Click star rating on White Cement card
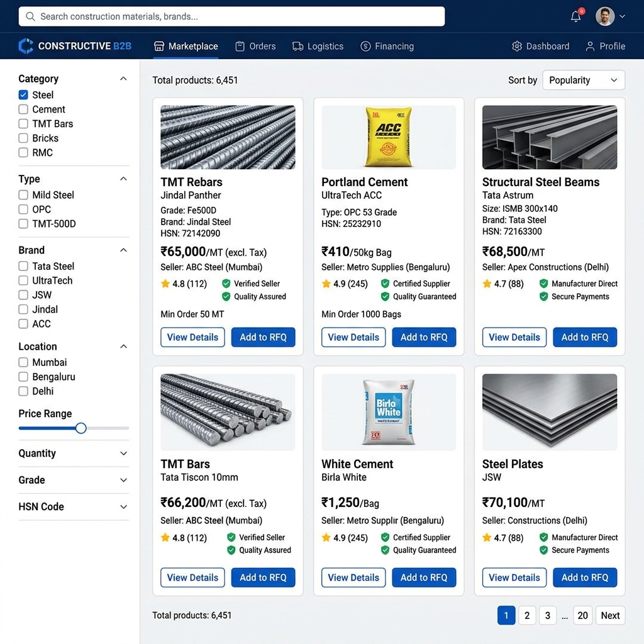The height and width of the screenshot is (644, 644). point(326,538)
